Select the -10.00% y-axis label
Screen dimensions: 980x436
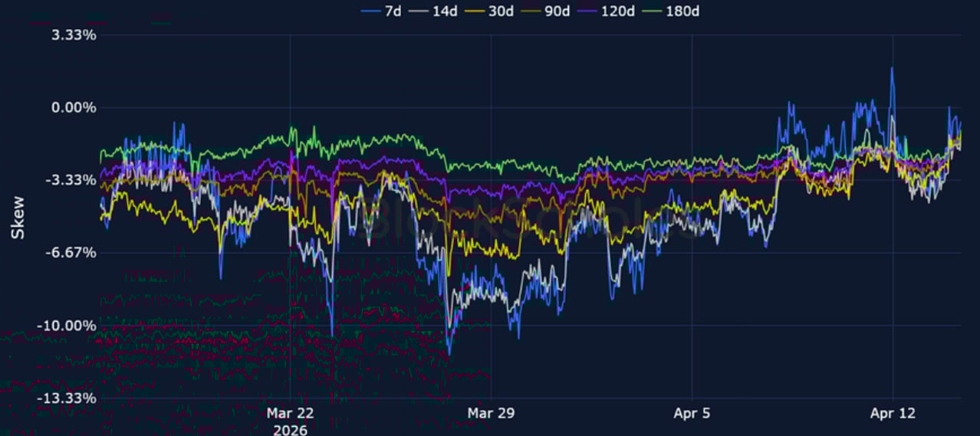tap(69, 326)
